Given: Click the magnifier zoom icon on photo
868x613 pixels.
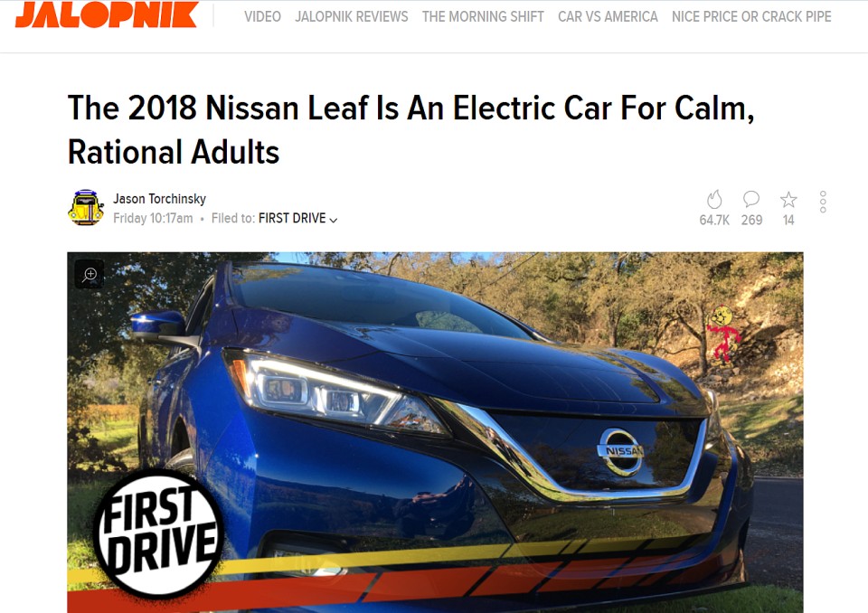Looking at the screenshot, I should pos(90,274).
